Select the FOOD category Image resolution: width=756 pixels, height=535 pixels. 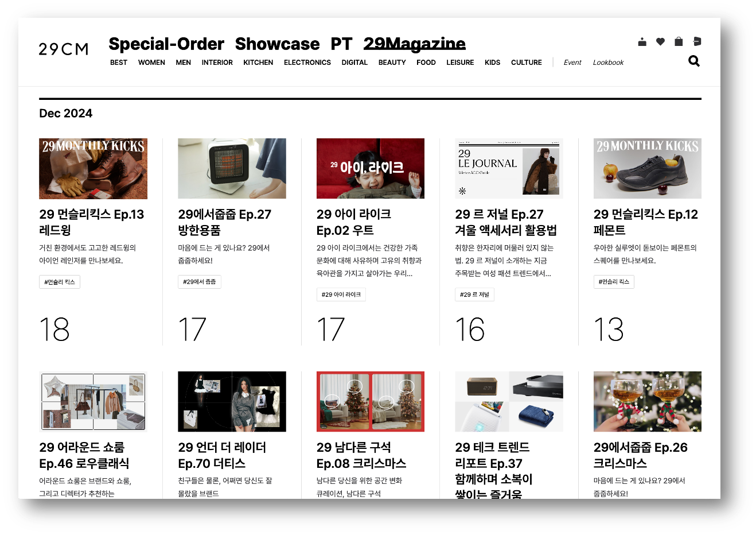point(426,63)
